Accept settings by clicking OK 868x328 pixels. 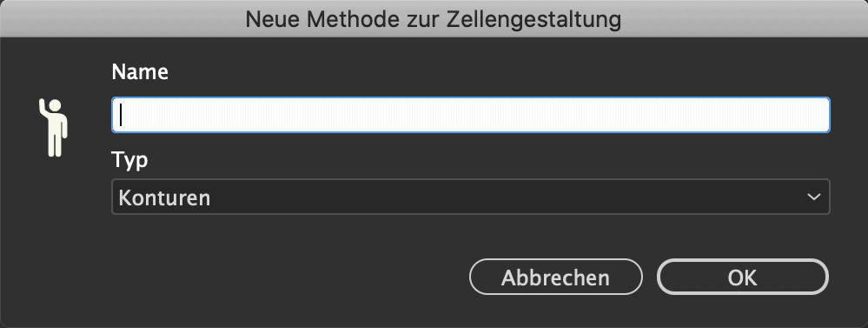tap(742, 277)
